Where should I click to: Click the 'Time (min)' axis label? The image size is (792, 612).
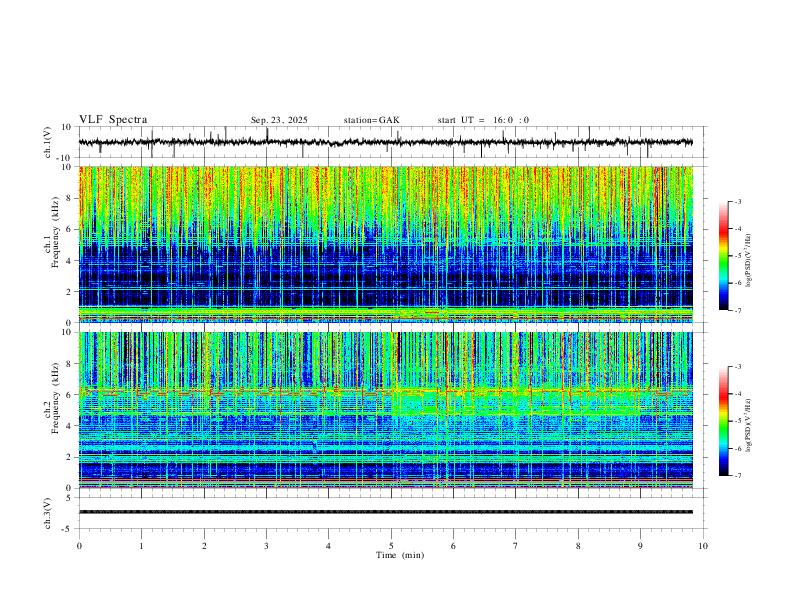[400, 555]
